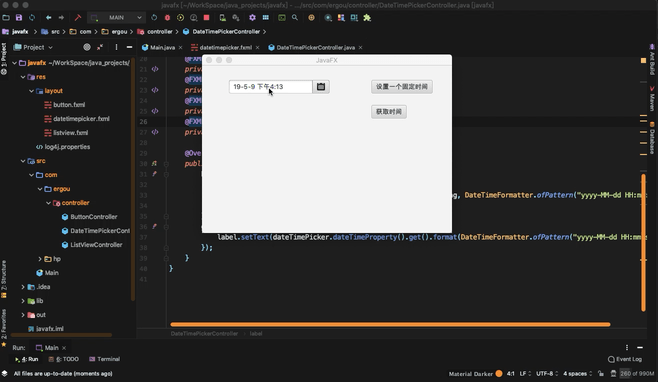Image resolution: width=658 pixels, height=382 pixels.
Task: Expand the out folder
Action: (23, 315)
